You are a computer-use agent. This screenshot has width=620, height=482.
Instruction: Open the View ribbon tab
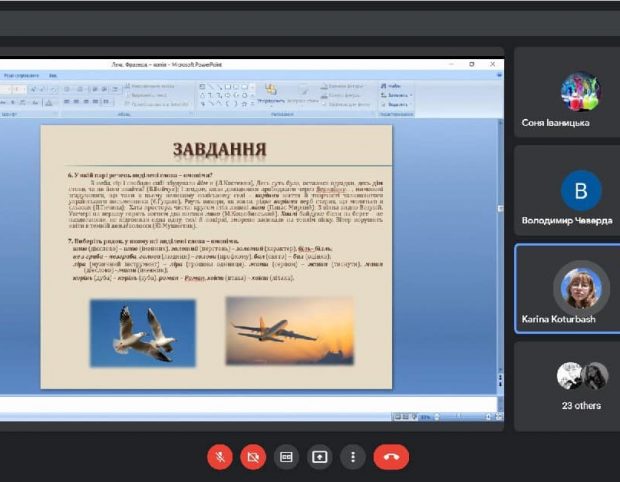click(x=53, y=75)
